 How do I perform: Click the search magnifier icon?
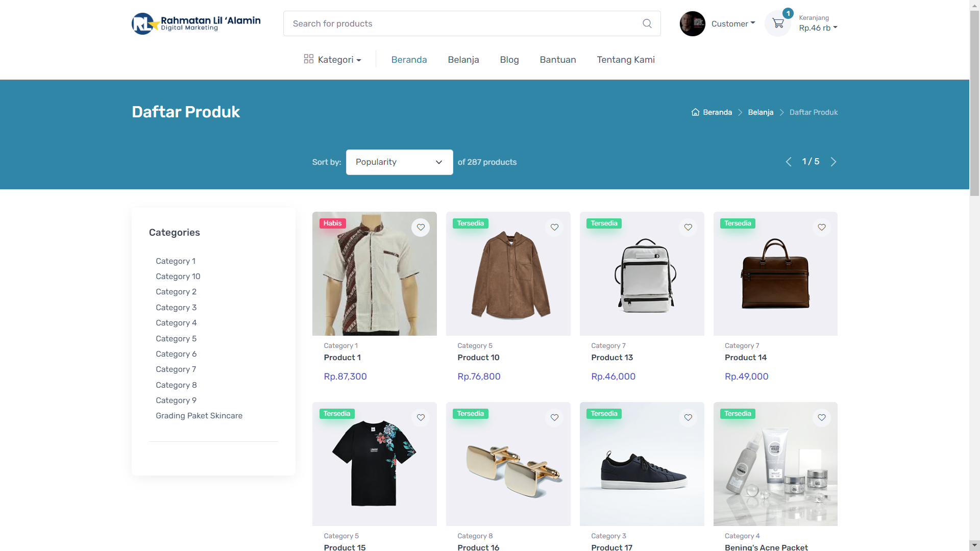coord(647,23)
